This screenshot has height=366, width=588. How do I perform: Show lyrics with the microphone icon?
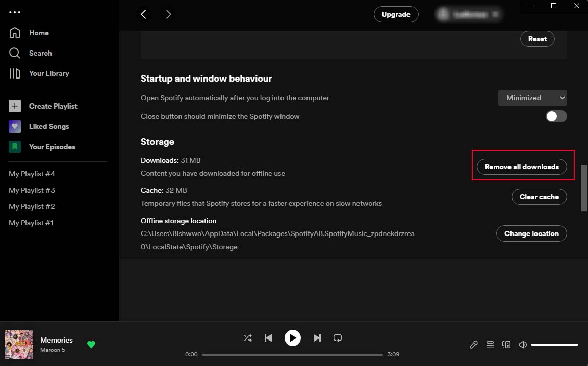[474, 344]
